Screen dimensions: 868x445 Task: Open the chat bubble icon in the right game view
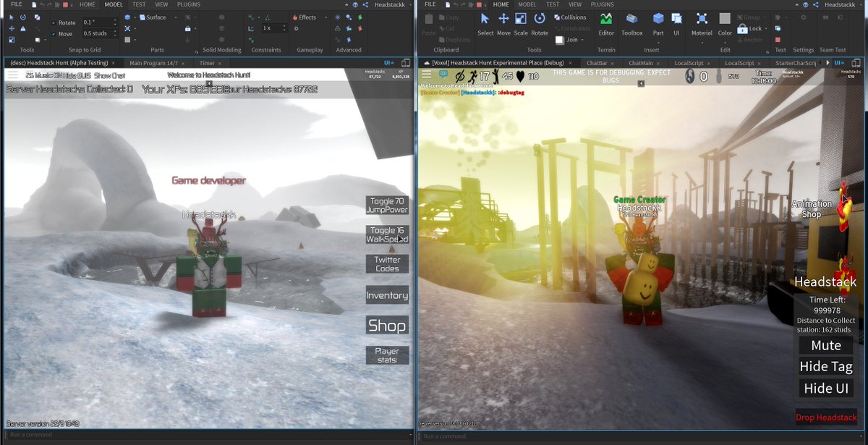click(x=443, y=74)
